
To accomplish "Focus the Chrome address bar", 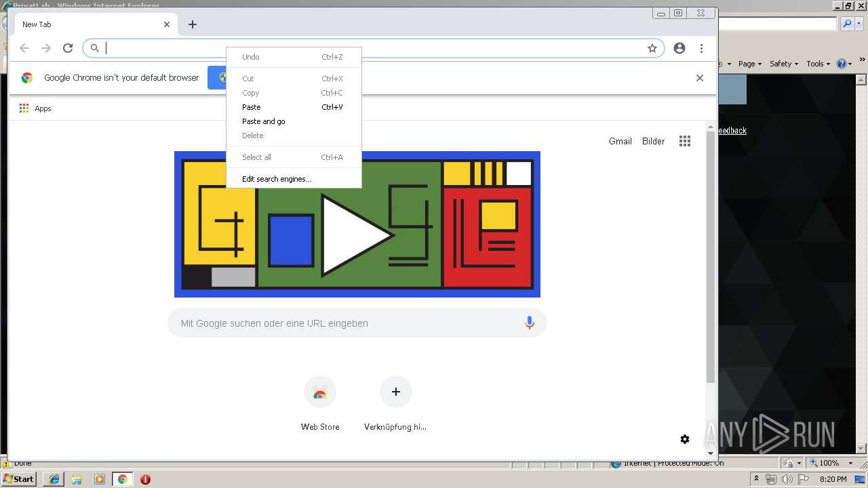I will point(373,48).
